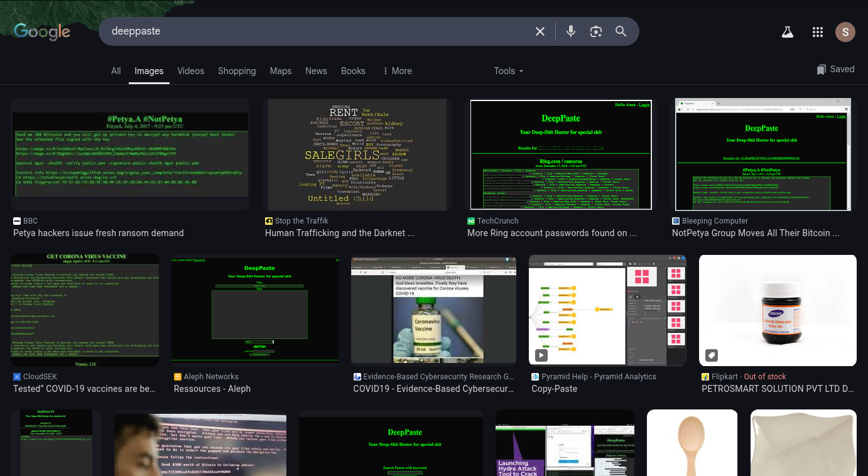Open DeepPaste V3 thumbnail
Viewport: 868px width, 476px height.
pos(56,443)
